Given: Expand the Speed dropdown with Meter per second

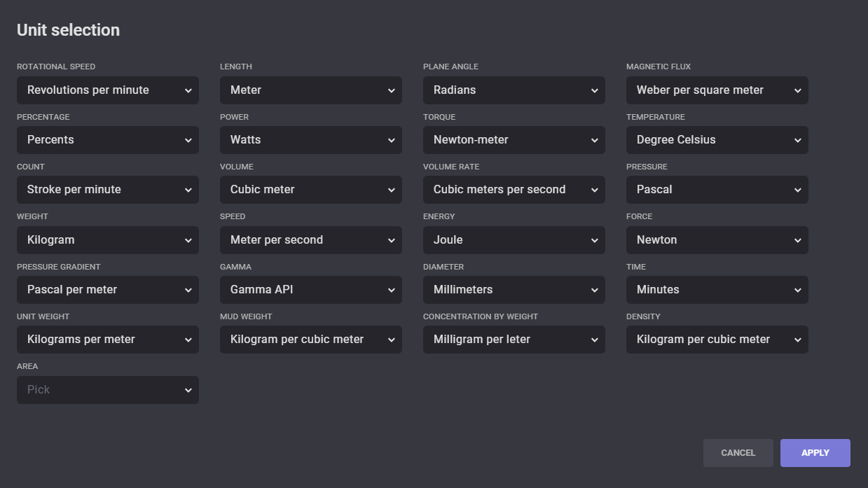Looking at the screenshot, I should 310,240.
